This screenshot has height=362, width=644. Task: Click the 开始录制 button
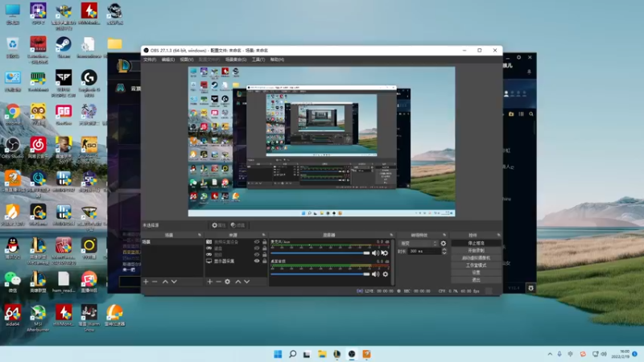click(x=476, y=250)
